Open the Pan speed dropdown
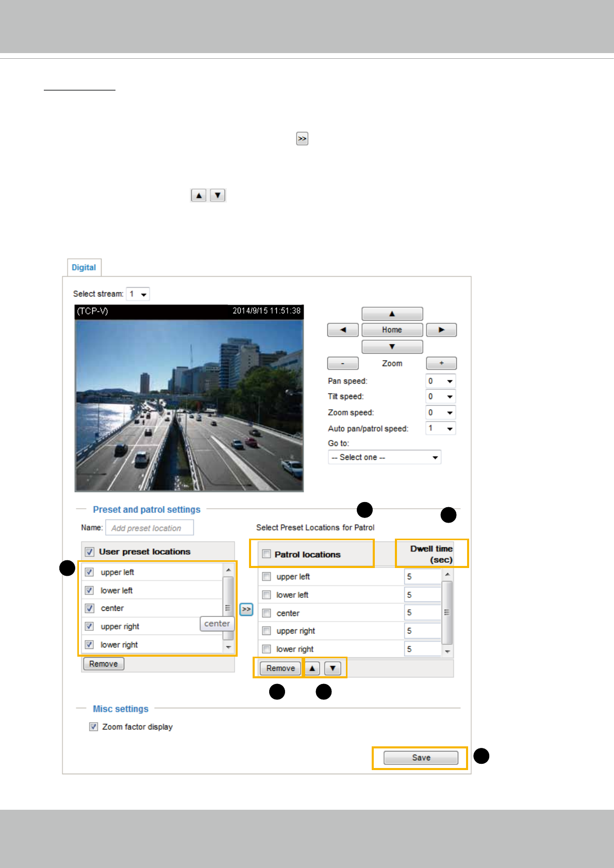This screenshot has width=614, height=868. (441, 381)
